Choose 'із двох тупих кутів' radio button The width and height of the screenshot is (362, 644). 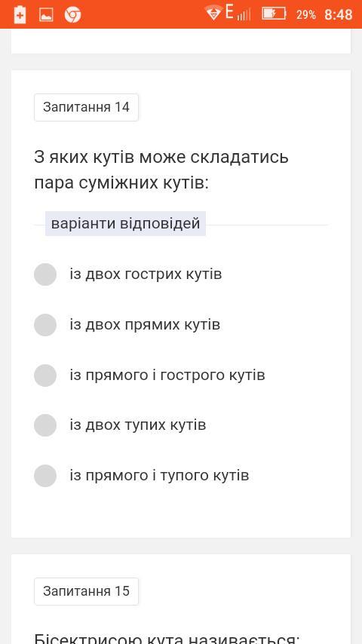pyautogui.click(x=45, y=425)
